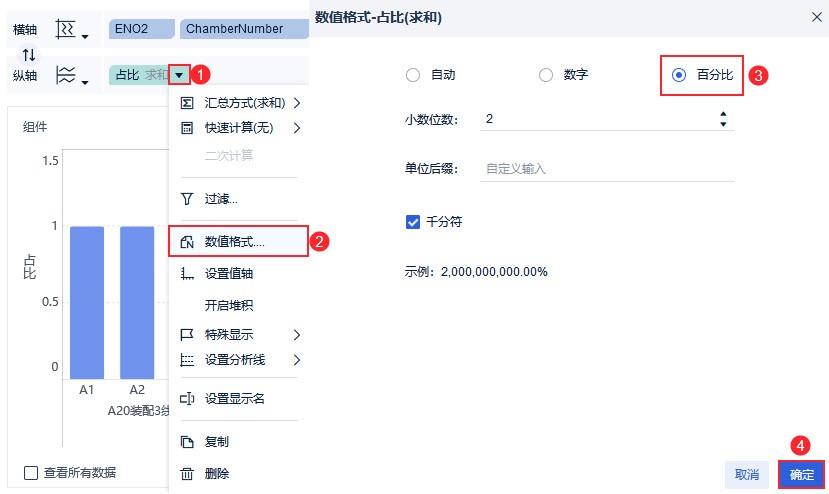Click the 设置显示名 rename icon
This screenshot has height=494, width=829.
186,399
